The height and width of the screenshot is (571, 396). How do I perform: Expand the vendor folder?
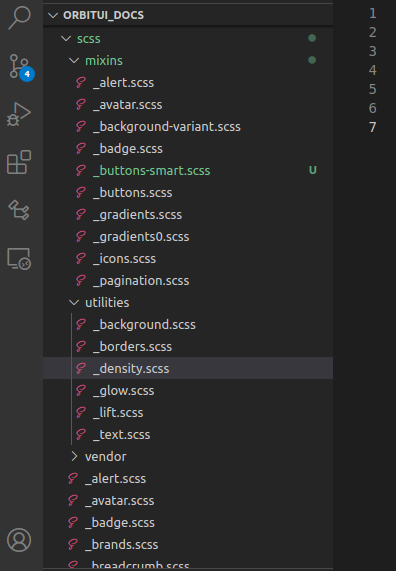pyautogui.click(x=188, y=457)
